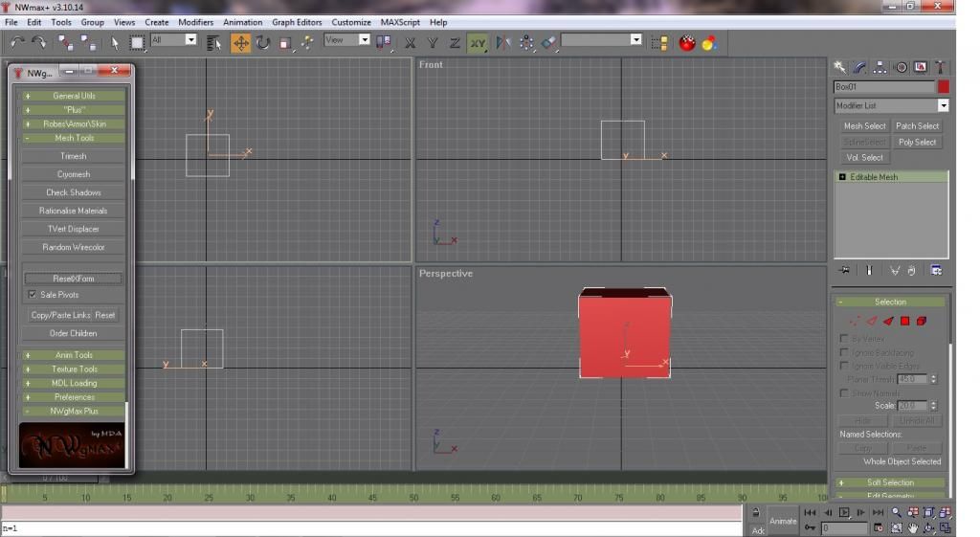The width and height of the screenshot is (980, 537).
Task: Click the Check Shadows button
Action: click(x=74, y=192)
